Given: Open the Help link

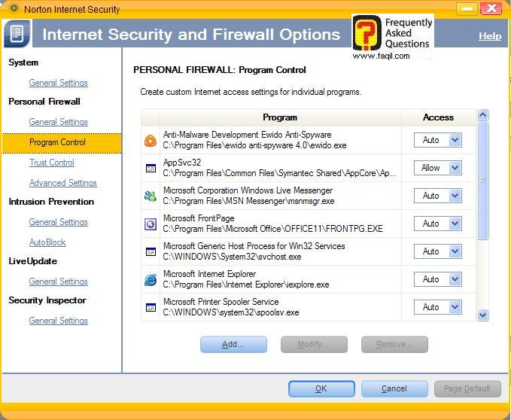Looking at the screenshot, I should tap(490, 36).
